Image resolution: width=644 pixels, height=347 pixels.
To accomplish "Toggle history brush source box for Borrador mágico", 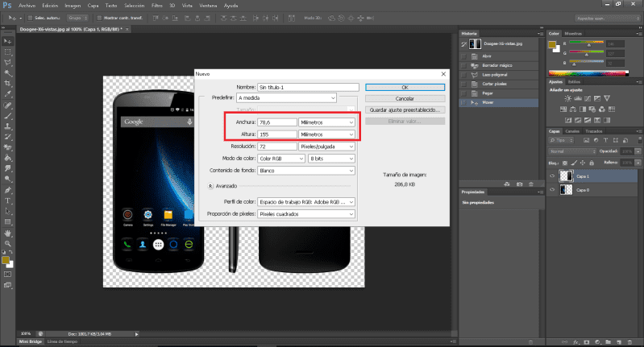I will tap(463, 66).
